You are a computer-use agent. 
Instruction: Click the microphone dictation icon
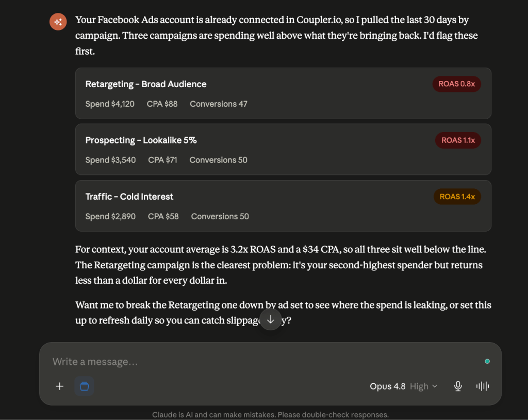(x=458, y=386)
